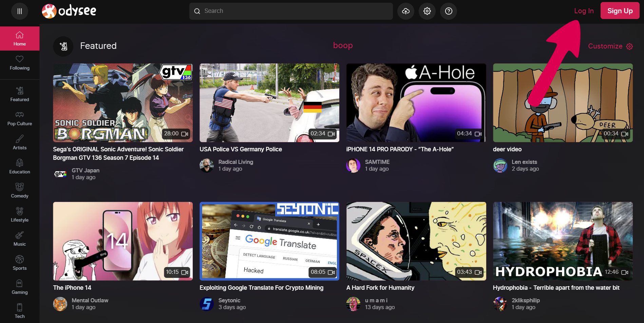The image size is (644, 323).
Task: Click the Sega's ORIGINAL Sonic Adventure title
Action: coord(118,153)
